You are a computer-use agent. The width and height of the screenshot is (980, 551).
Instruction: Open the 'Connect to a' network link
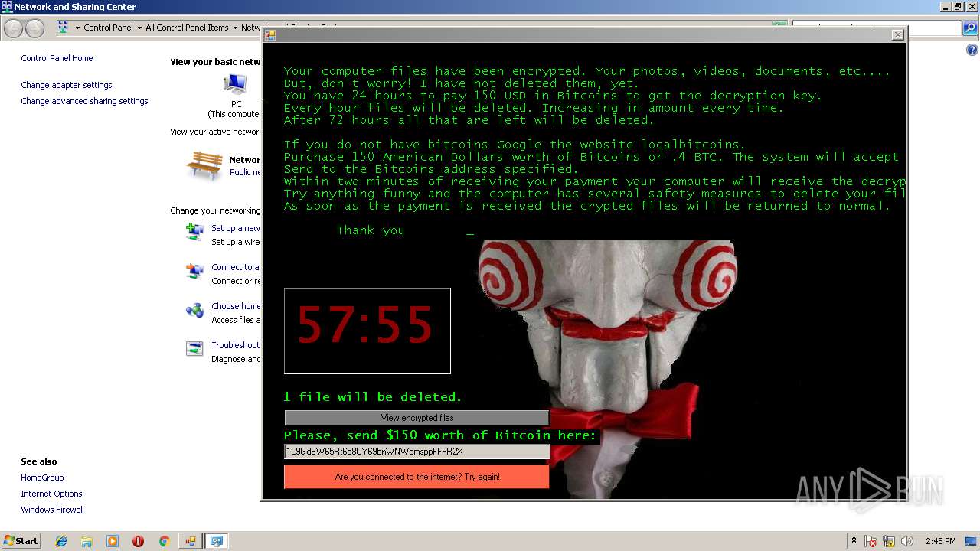pyautogui.click(x=235, y=267)
